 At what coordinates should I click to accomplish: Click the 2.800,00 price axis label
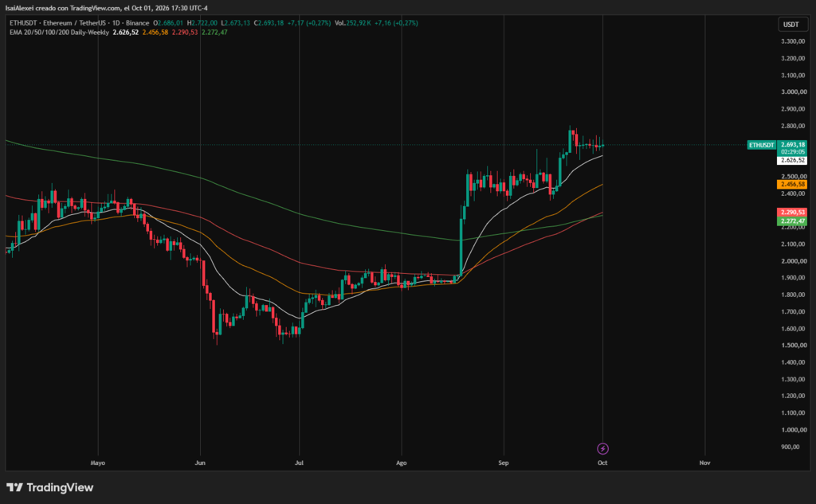click(x=793, y=126)
